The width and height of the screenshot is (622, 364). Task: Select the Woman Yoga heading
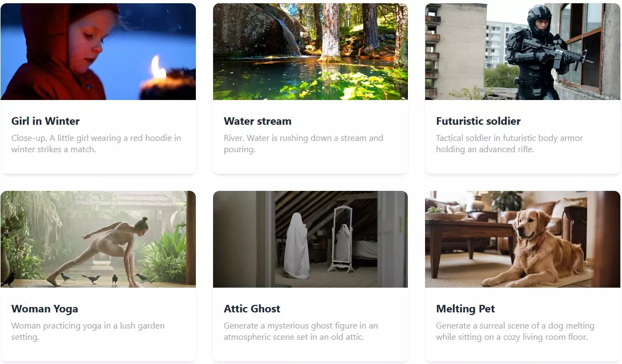[45, 309]
